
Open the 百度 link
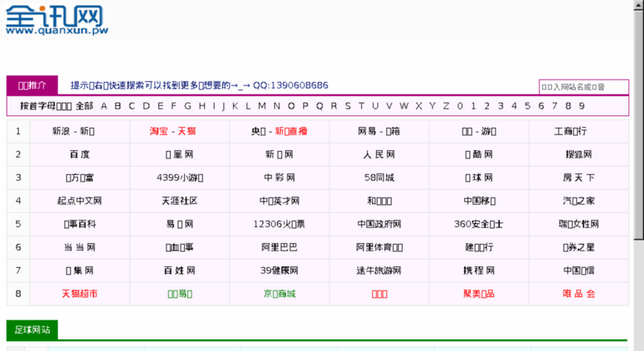click(80, 154)
